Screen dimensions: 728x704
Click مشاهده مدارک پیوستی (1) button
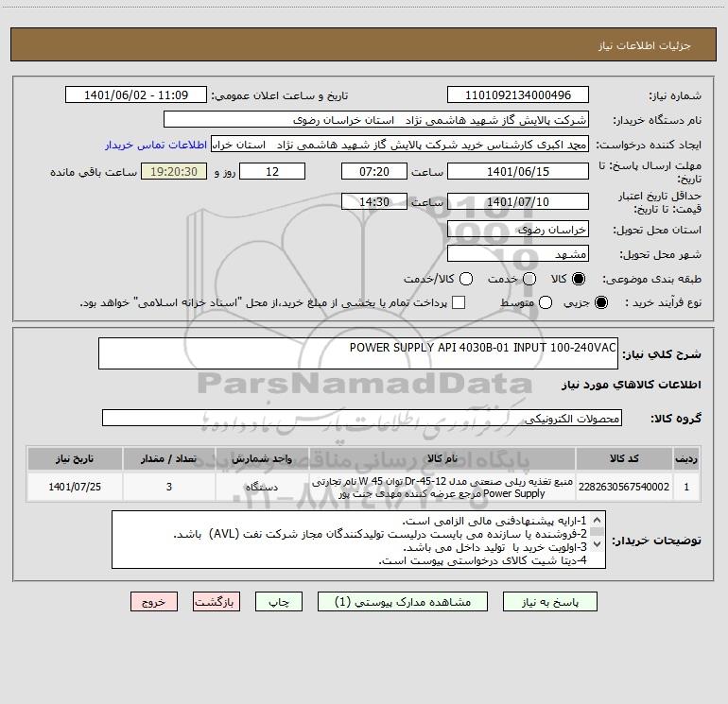click(x=403, y=602)
